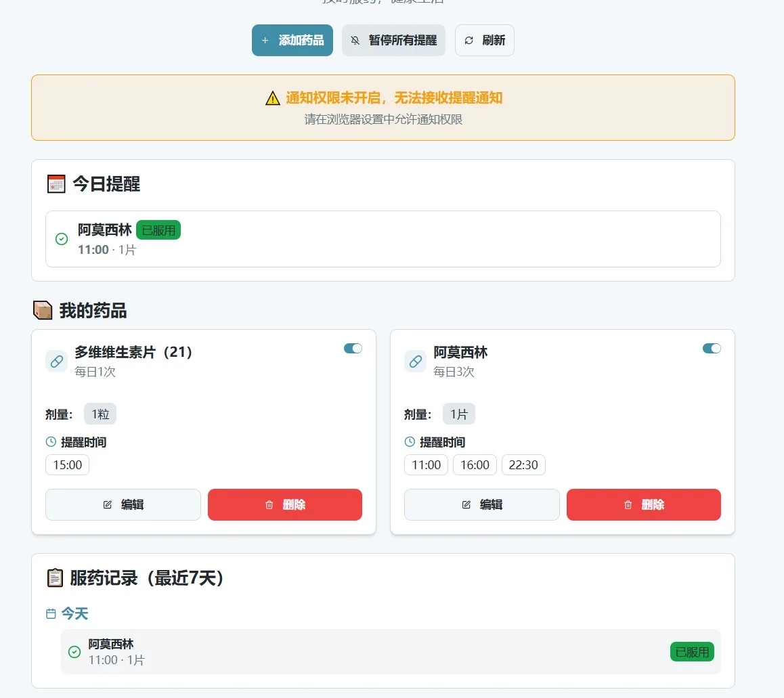Click the 暂停所有提醒 button
The width and height of the screenshot is (784, 698).
393,40
